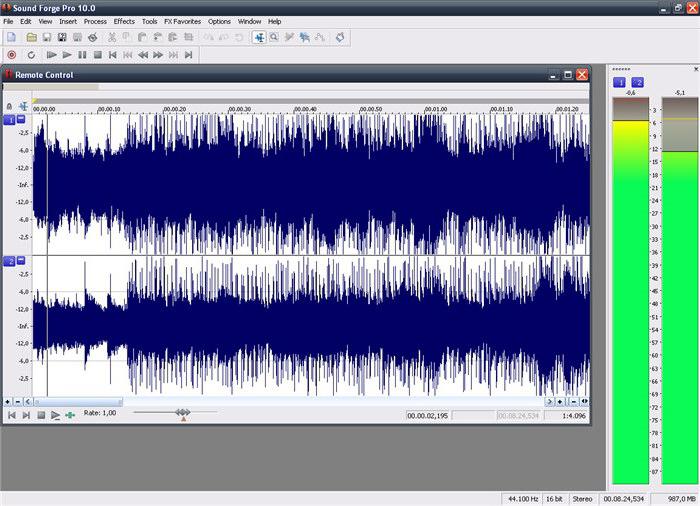Click the Save disk icon
The width and height of the screenshot is (700, 506).
(46, 37)
